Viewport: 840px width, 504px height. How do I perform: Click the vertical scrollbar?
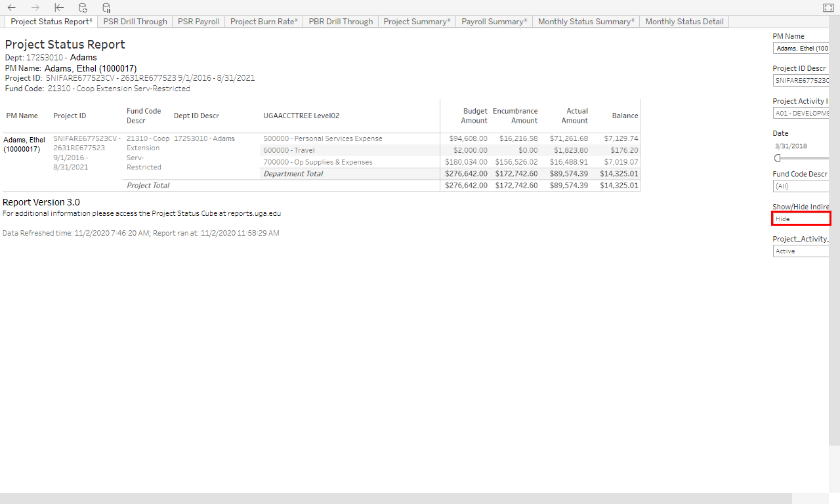coord(834,230)
